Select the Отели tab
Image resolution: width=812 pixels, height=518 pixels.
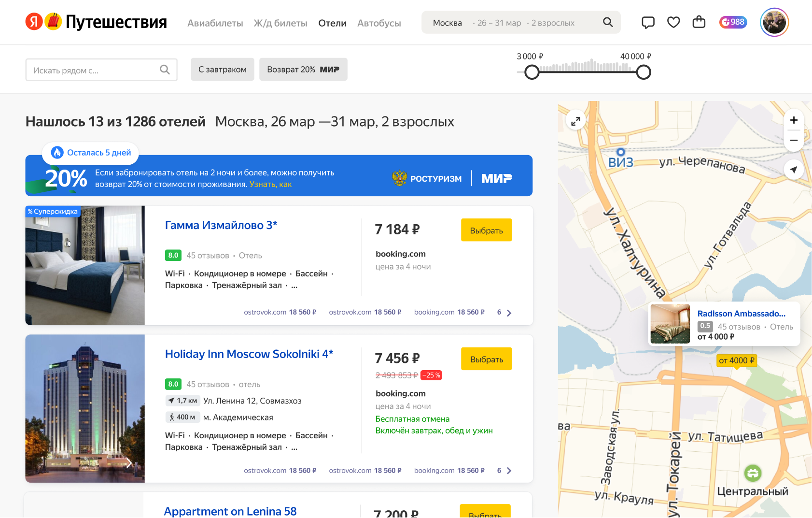pos(333,23)
